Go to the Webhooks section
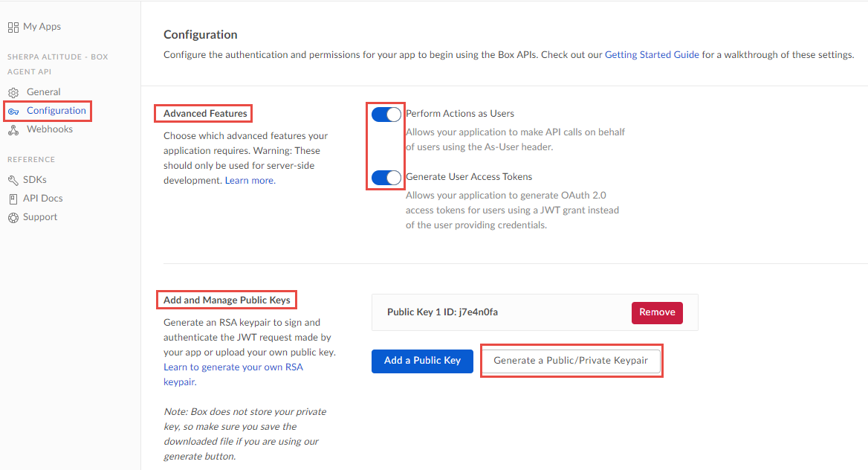Viewport: 868px width, 470px height. tap(50, 129)
